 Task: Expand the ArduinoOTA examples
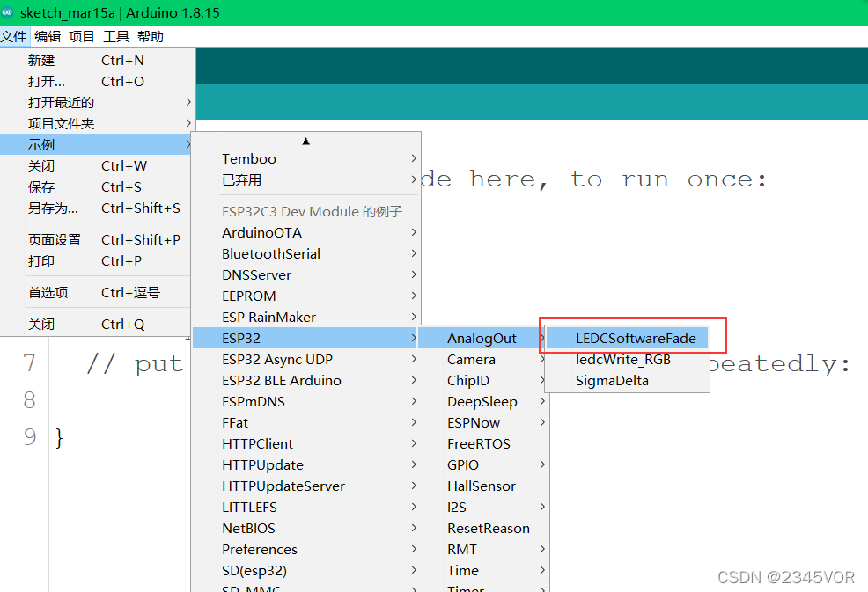(x=306, y=232)
